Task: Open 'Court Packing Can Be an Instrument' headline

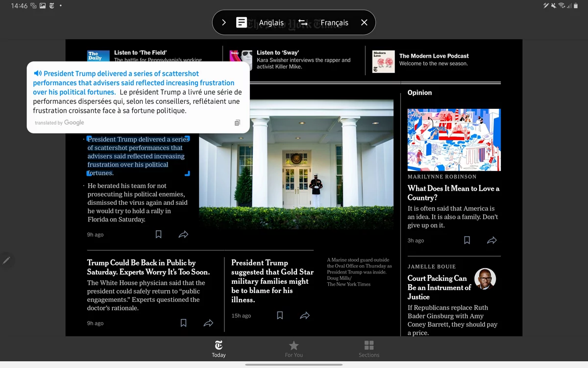Action: (x=440, y=287)
